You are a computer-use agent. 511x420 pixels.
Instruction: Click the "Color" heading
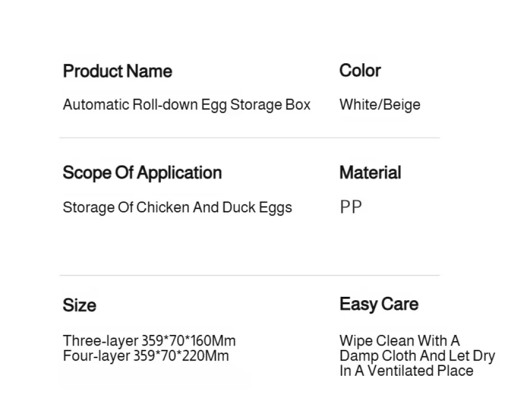point(360,71)
